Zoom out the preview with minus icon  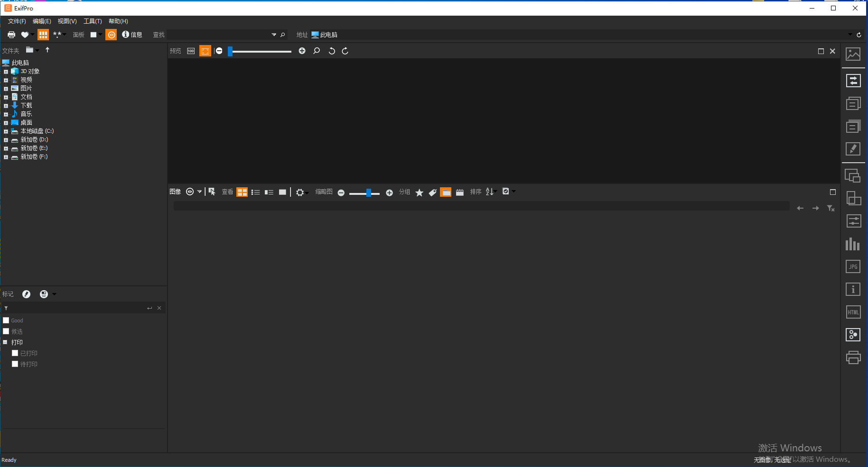coord(219,51)
